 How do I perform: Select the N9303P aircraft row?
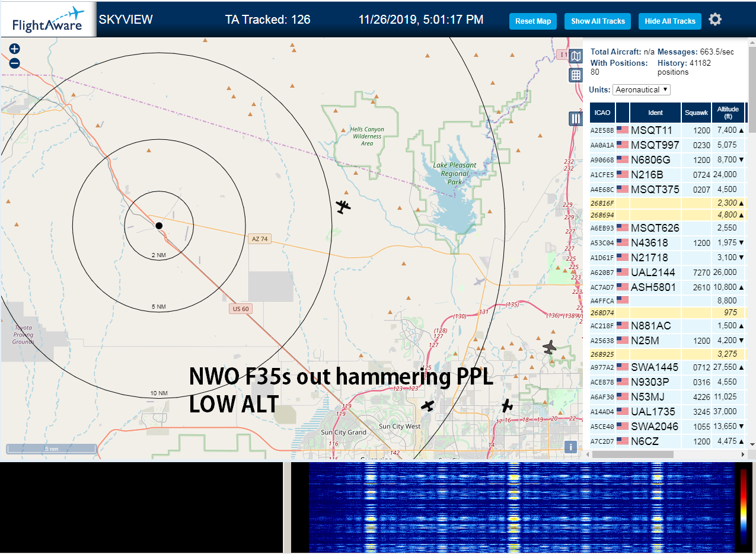667,382
